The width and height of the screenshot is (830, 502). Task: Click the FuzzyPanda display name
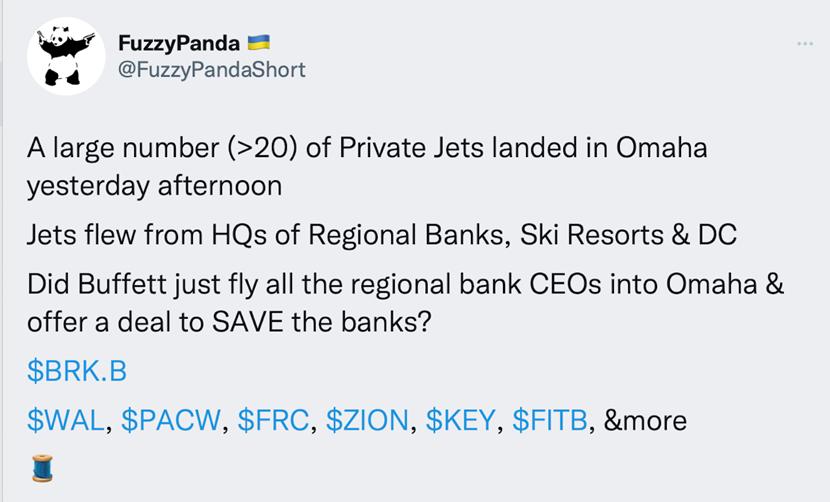(x=178, y=43)
